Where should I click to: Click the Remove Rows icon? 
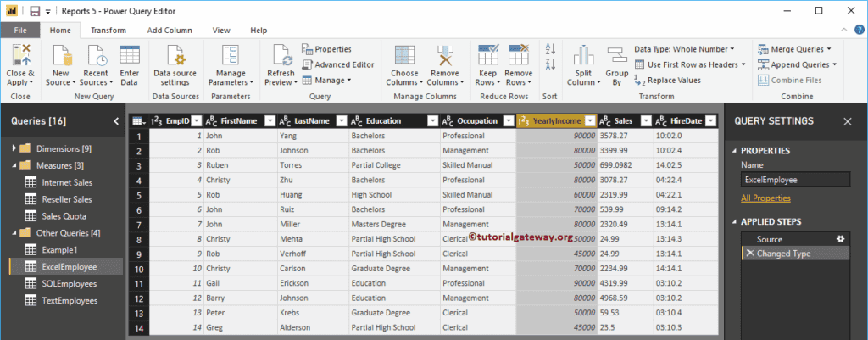(519, 55)
